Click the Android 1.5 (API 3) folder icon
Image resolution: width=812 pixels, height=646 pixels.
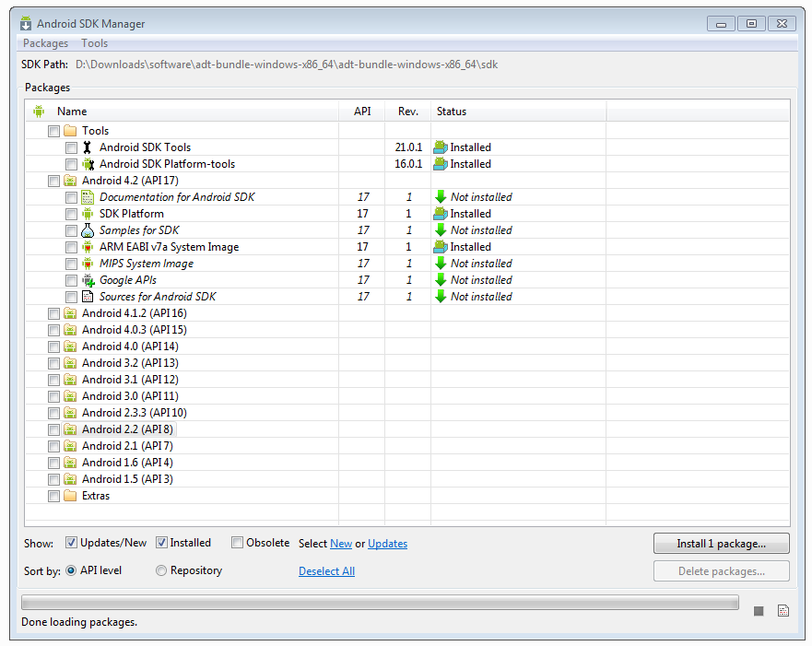coord(70,479)
